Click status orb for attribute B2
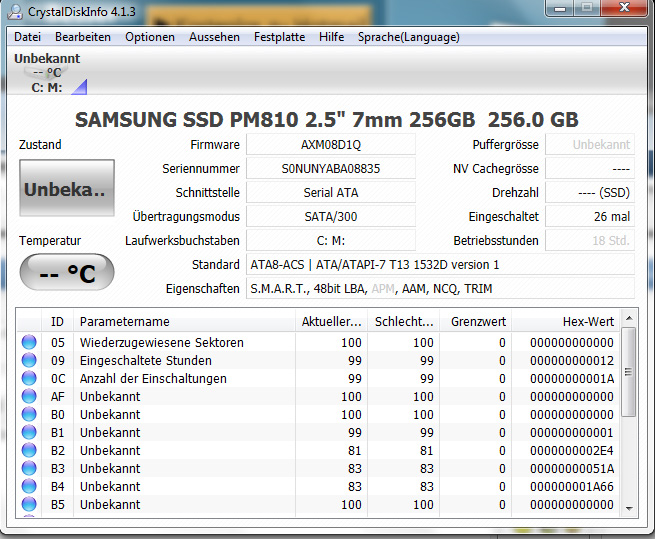Image resolution: width=655 pixels, height=539 pixels. pos(29,450)
